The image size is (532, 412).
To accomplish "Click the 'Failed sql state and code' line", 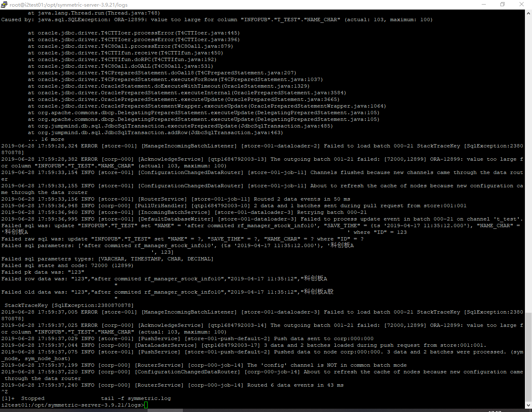I will tap(67, 265).
